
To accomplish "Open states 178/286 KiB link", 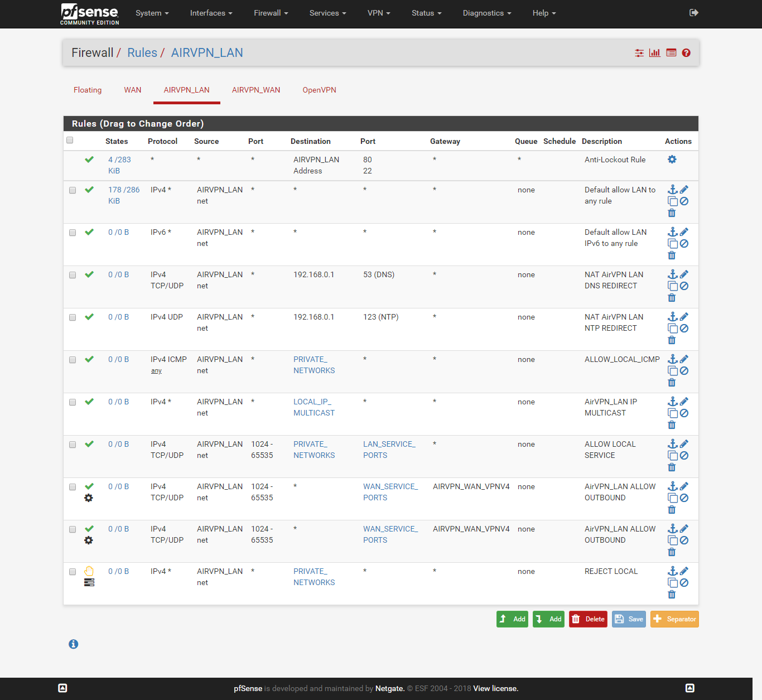I will coord(124,195).
